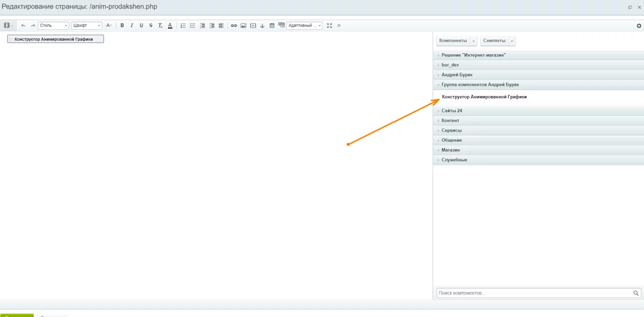
Task: Click the insert image icon
Action: point(244,26)
